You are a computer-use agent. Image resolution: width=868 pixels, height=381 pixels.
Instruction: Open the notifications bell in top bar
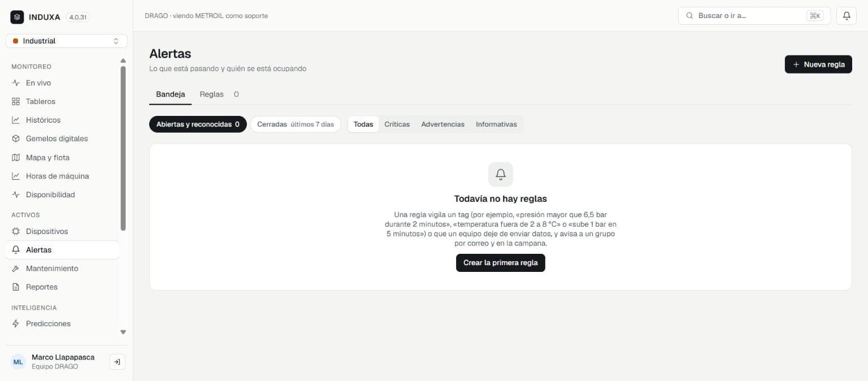click(x=846, y=16)
